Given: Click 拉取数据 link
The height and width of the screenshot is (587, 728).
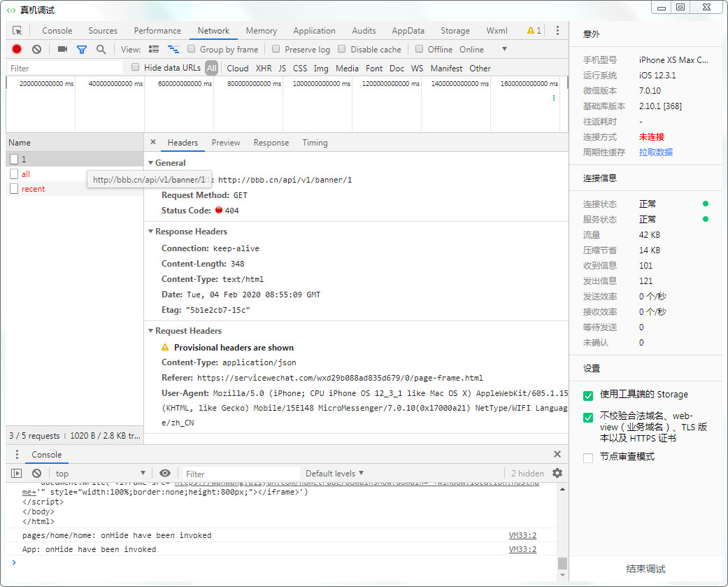Looking at the screenshot, I should [655, 153].
